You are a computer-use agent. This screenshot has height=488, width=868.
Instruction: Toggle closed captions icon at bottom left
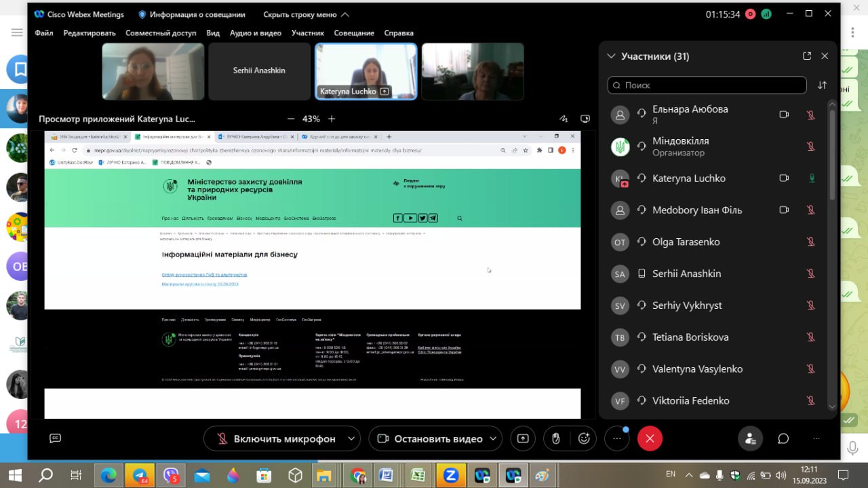tap(56, 438)
